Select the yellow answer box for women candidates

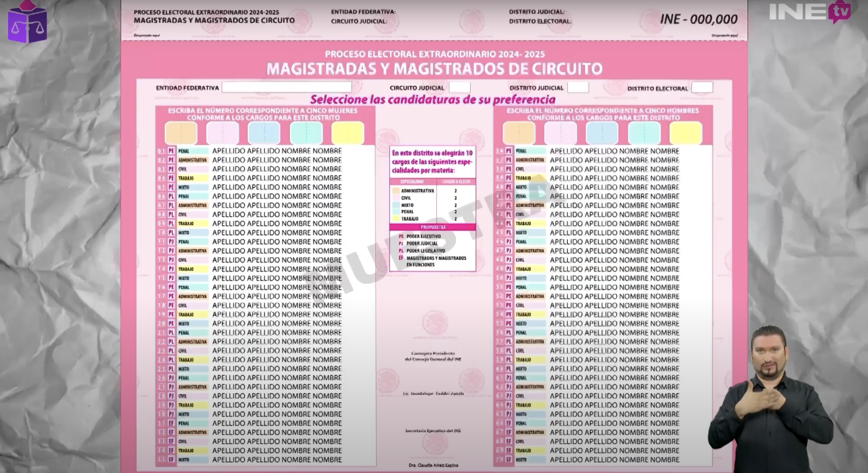click(348, 133)
